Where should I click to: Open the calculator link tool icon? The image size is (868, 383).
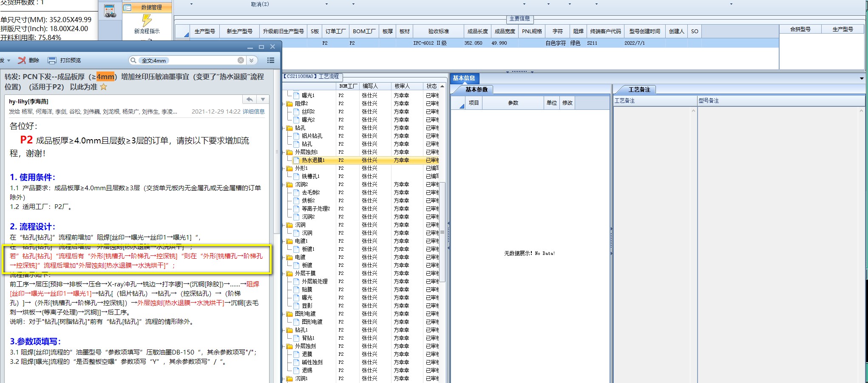110,11
